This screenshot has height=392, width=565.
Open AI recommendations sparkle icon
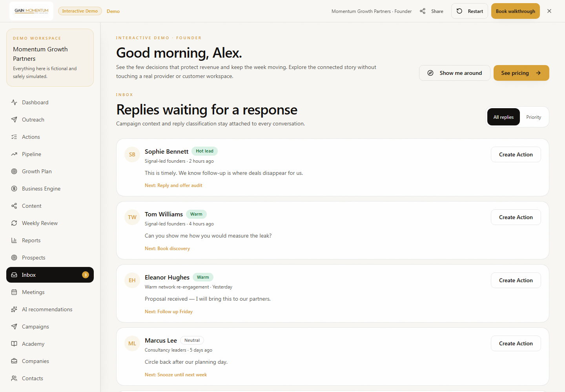[x=14, y=309]
